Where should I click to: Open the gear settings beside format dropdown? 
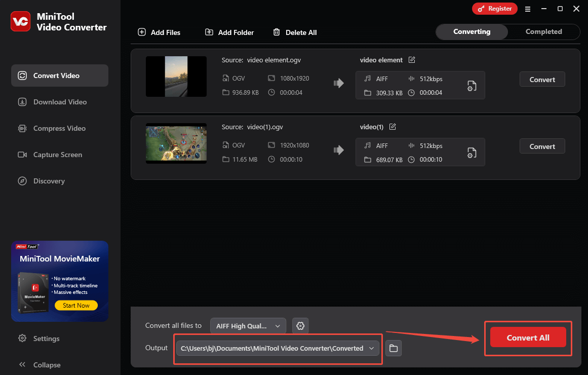tap(300, 326)
